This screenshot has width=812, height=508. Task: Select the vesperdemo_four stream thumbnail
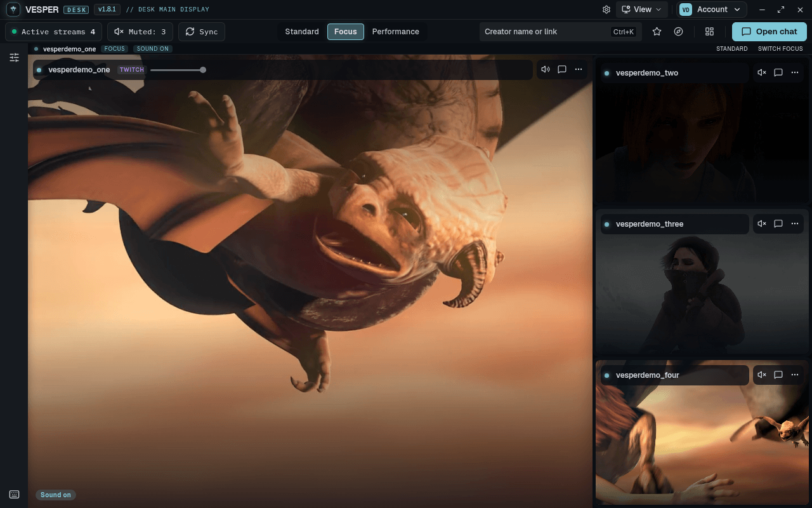click(x=702, y=433)
